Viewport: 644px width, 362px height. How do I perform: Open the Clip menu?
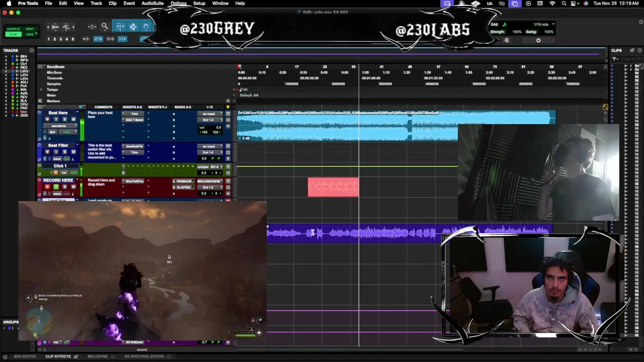click(113, 4)
